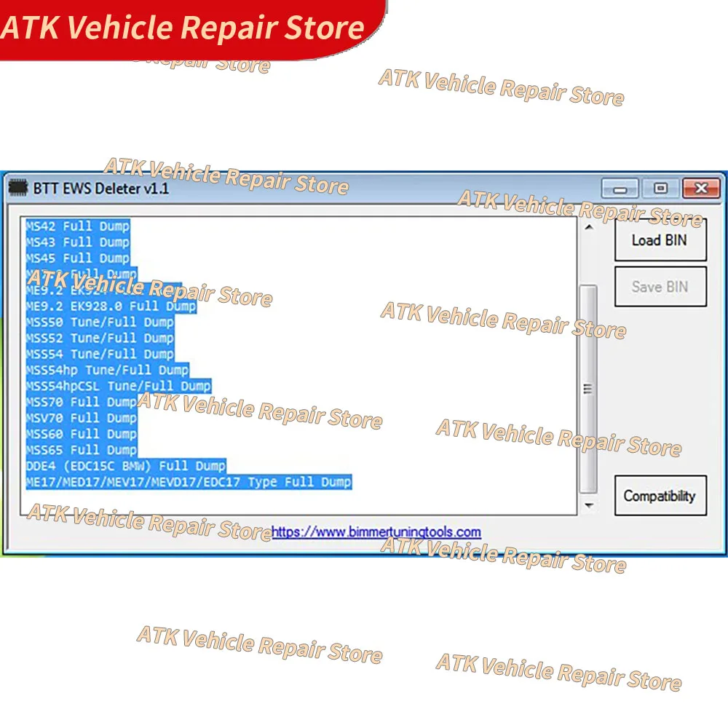Select MSS60 Full Dump row
This screenshot has height=728, width=728.
click(x=82, y=434)
